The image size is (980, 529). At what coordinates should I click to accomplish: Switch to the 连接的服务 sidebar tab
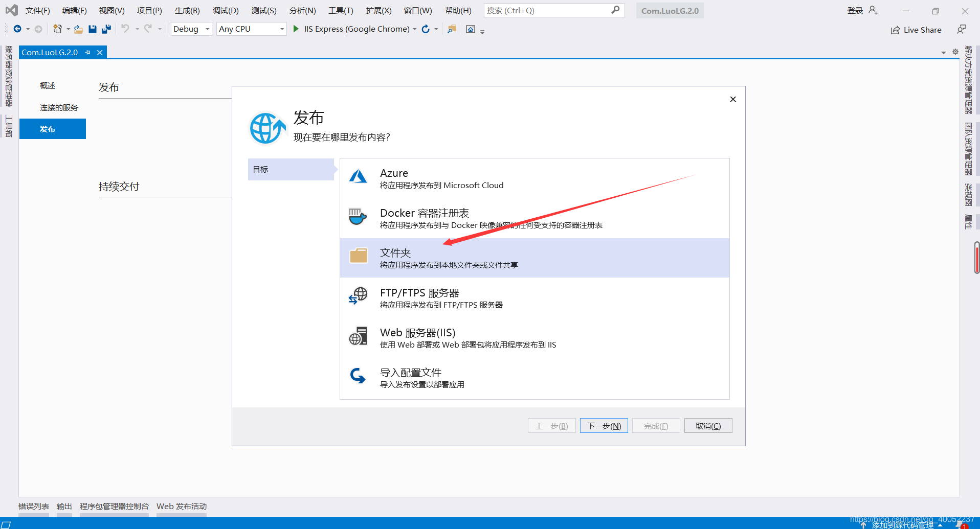point(59,108)
